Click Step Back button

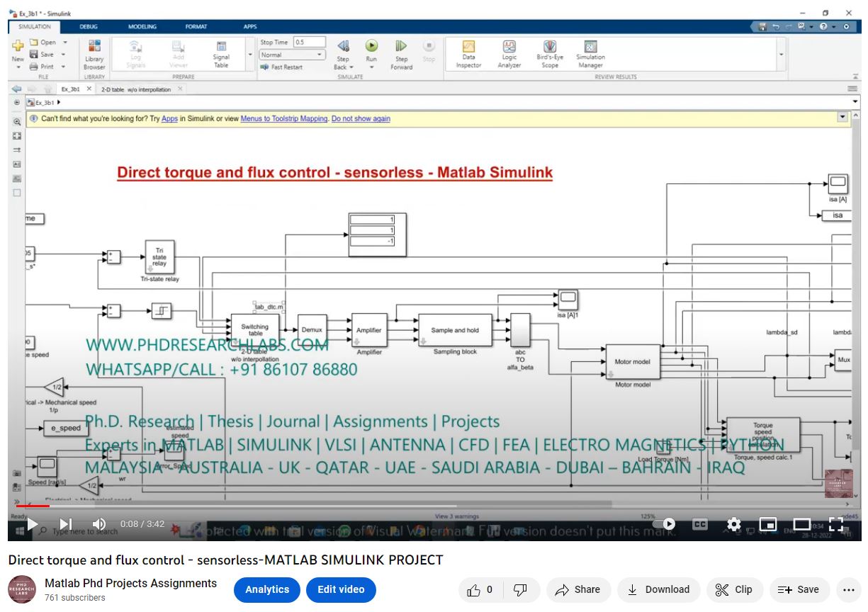click(x=343, y=55)
